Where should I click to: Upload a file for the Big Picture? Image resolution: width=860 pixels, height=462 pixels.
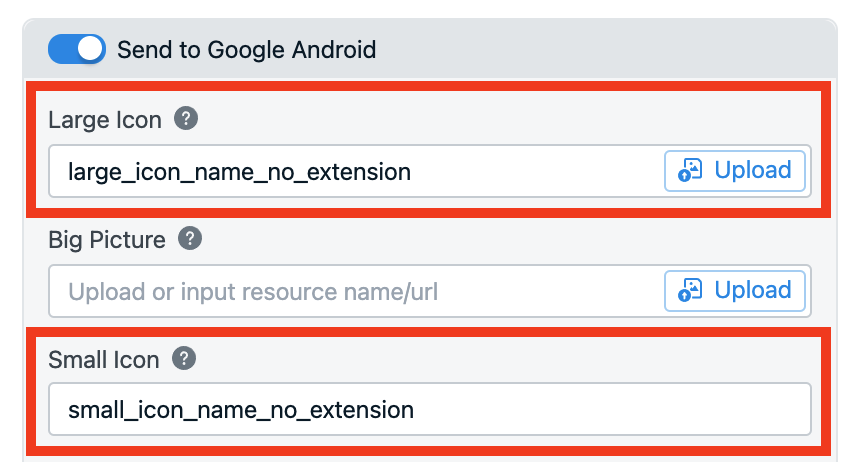[734, 291]
